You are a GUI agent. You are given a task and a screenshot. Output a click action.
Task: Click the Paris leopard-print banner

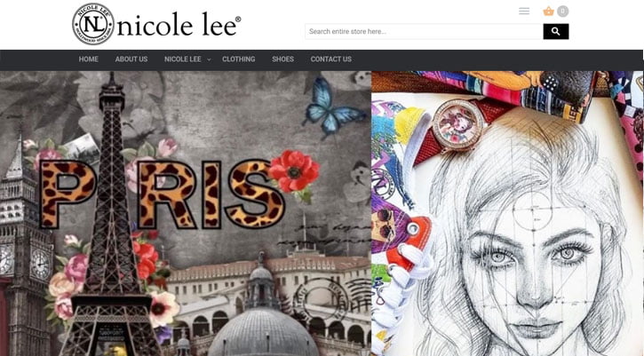pos(186,214)
